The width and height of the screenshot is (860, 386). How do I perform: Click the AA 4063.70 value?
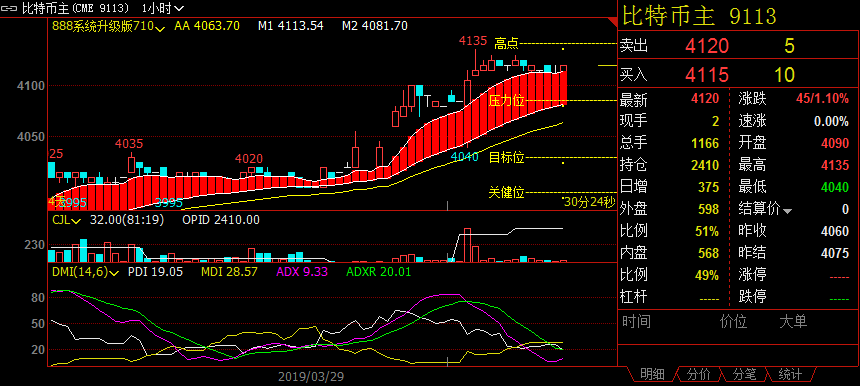coord(207,26)
